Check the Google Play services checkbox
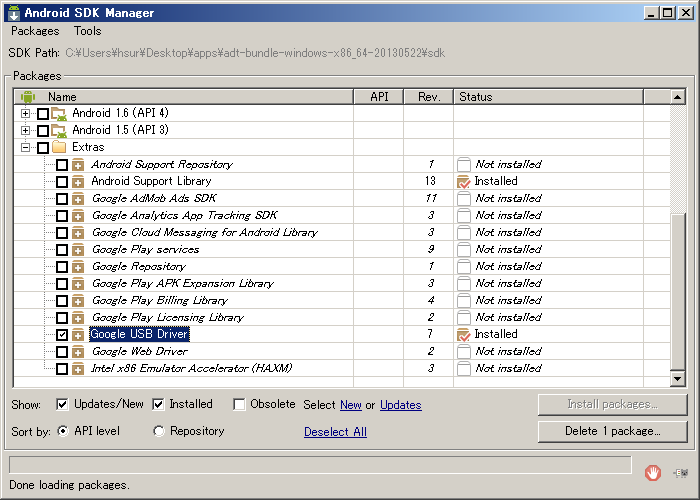This screenshot has height=500, width=700. (x=62, y=250)
